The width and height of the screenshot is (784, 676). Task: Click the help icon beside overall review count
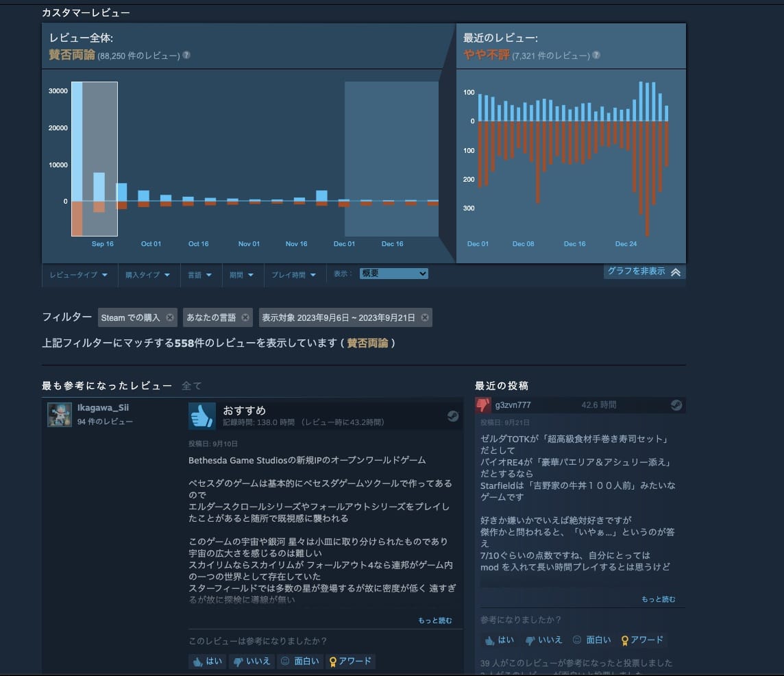coord(186,55)
